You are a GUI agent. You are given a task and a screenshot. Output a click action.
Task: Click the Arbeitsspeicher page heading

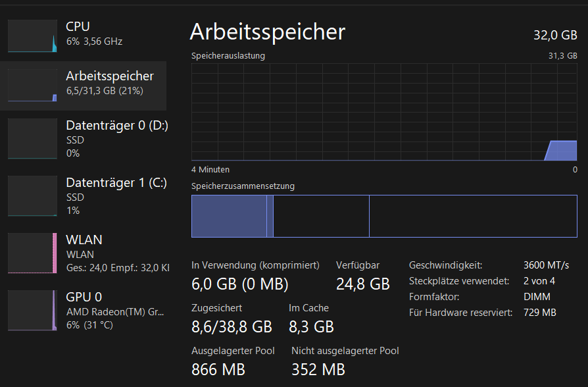click(266, 32)
